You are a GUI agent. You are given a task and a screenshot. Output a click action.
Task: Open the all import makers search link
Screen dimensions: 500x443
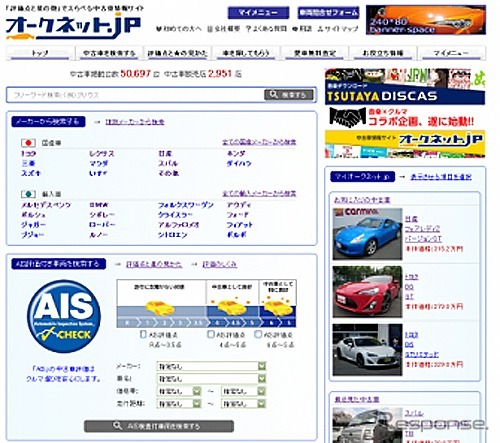[259, 193]
